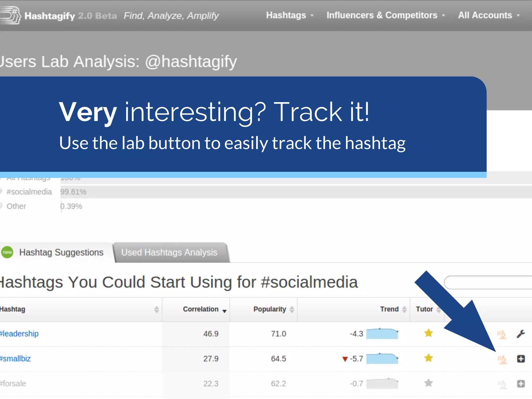The height and width of the screenshot is (399, 532).
Task: Click the 22.3 correlation value
Action: (x=211, y=384)
